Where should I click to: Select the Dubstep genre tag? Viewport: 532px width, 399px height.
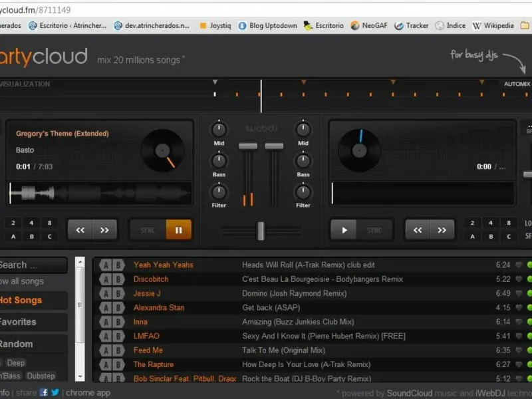pyautogui.click(x=41, y=376)
